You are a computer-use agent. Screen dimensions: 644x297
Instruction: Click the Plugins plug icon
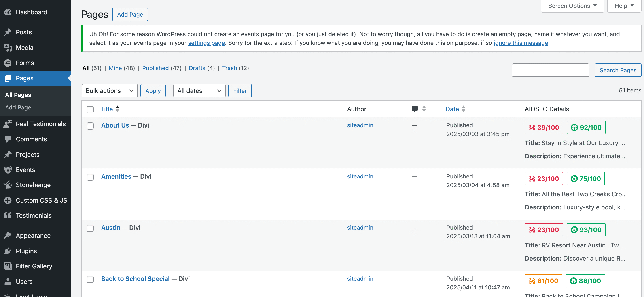(8, 251)
